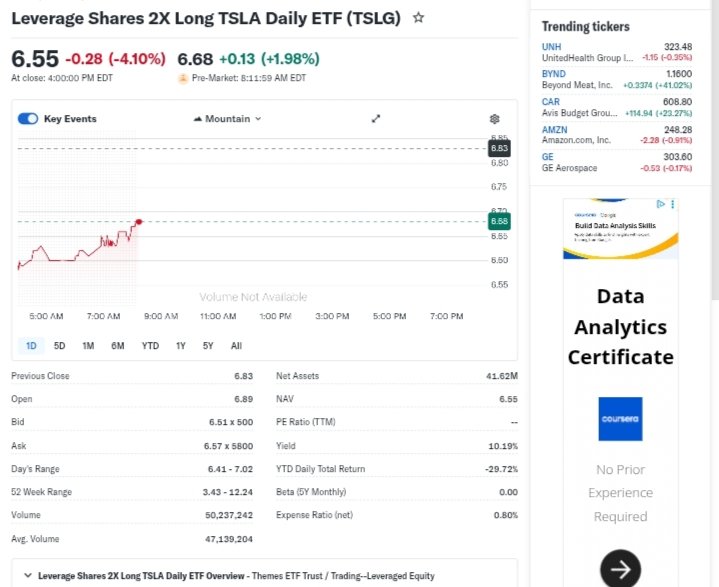Screen dimensions: 719x587
Task: Add TSLG to watchlist with star icon
Action: pyautogui.click(x=419, y=18)
